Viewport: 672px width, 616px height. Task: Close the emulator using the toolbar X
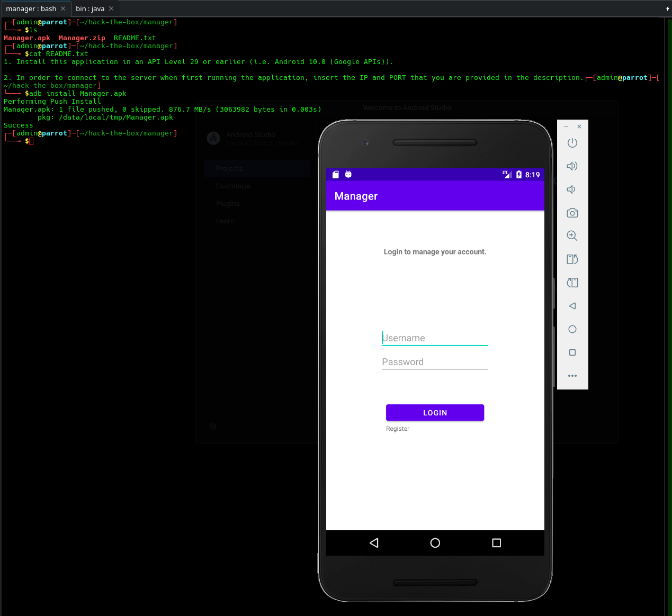click(579, 126)
